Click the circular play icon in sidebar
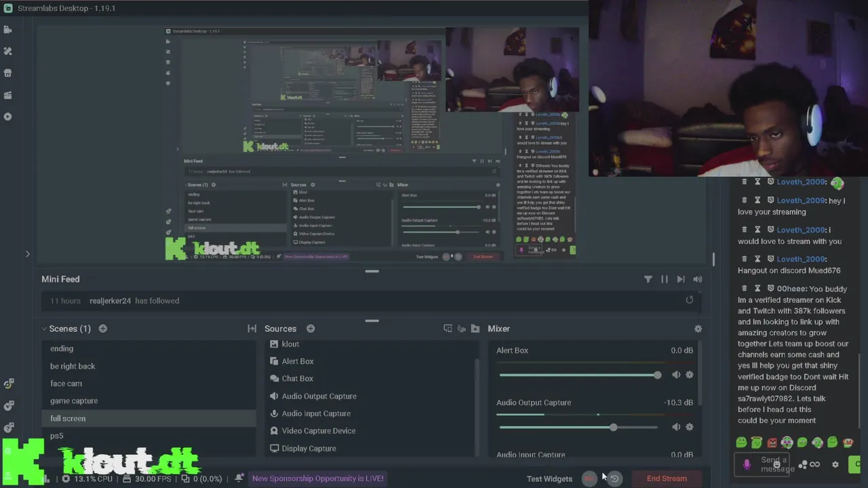 (x=8, y=117)
